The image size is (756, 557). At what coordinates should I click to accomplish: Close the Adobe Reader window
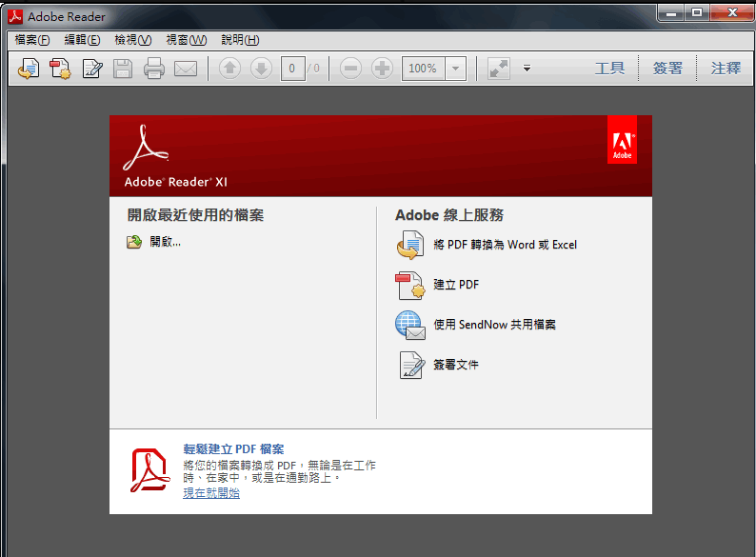pyautogui.click(x=732, y=12)
